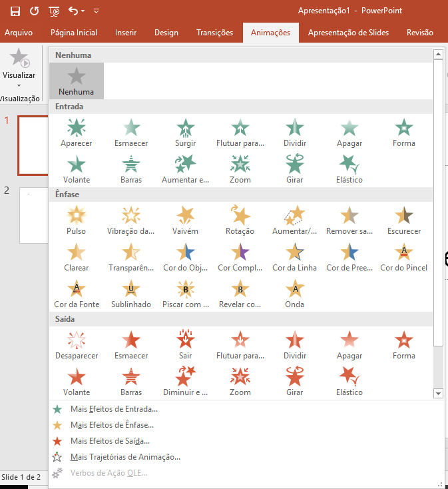Select slide 2 thumbnail

coord(33,215)
